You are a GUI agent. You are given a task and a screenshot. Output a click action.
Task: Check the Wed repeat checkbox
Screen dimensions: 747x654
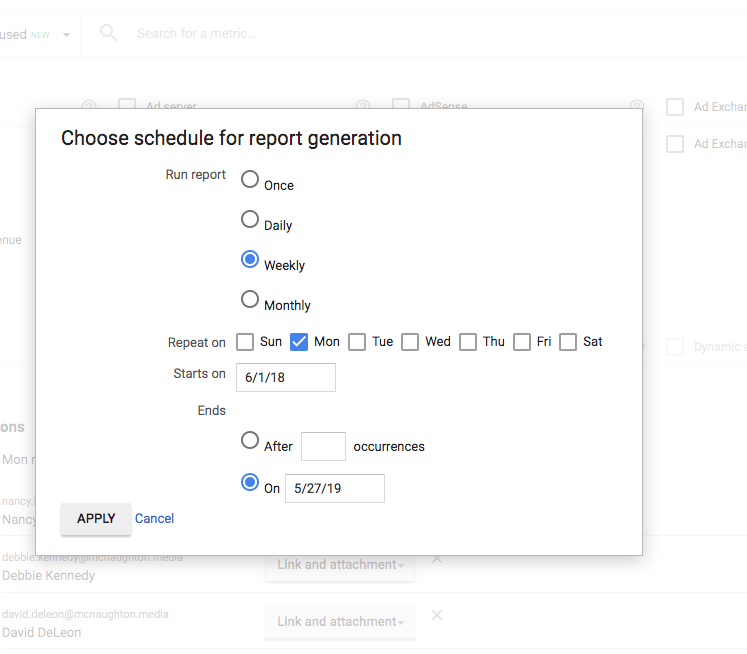[410, 342]
